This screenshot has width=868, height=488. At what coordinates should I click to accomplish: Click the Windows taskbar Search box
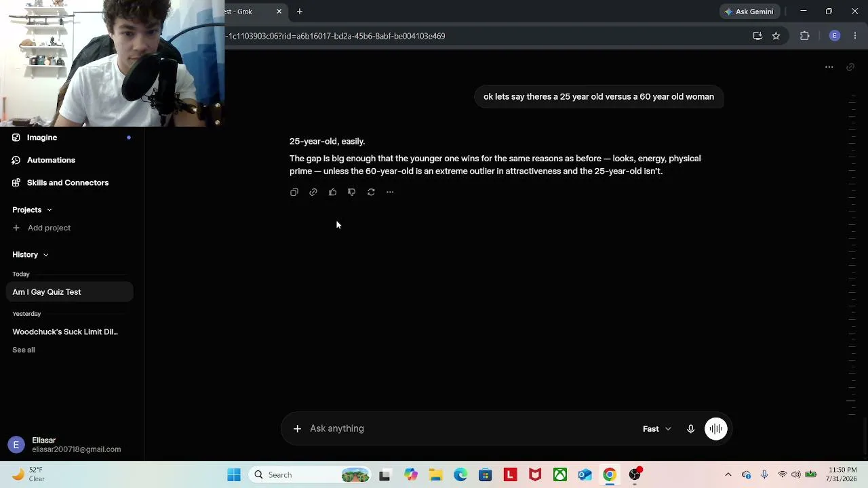[x=309, y=475]
